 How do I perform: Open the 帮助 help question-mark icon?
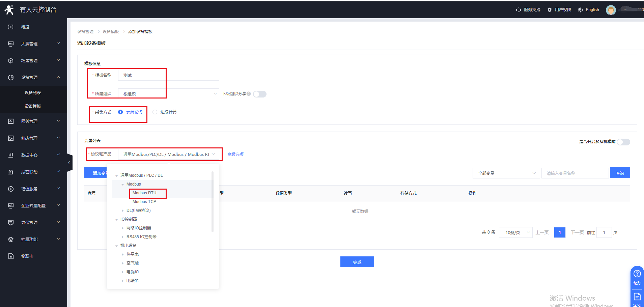coord(637,274)
